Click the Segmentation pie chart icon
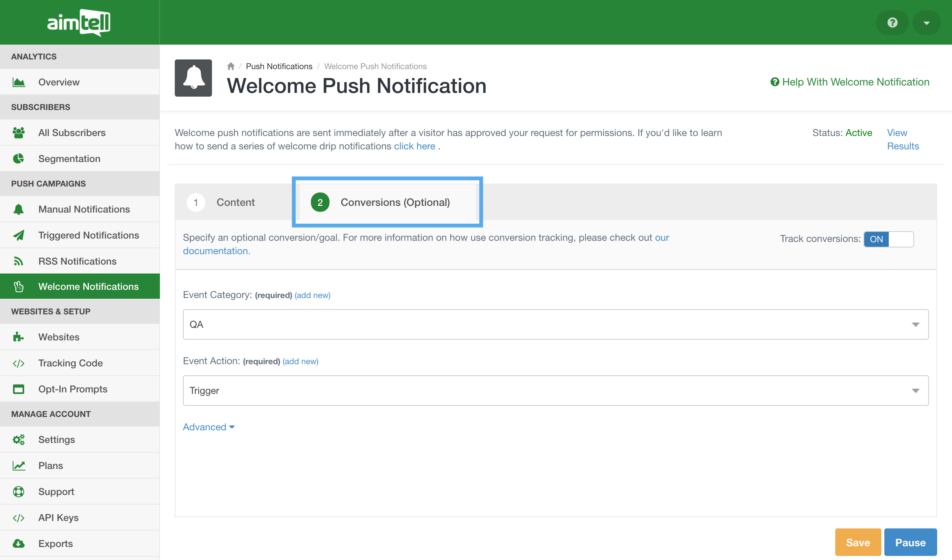This screenshot has width=952, height=560. pyautogui.click(x=19, y=159)
